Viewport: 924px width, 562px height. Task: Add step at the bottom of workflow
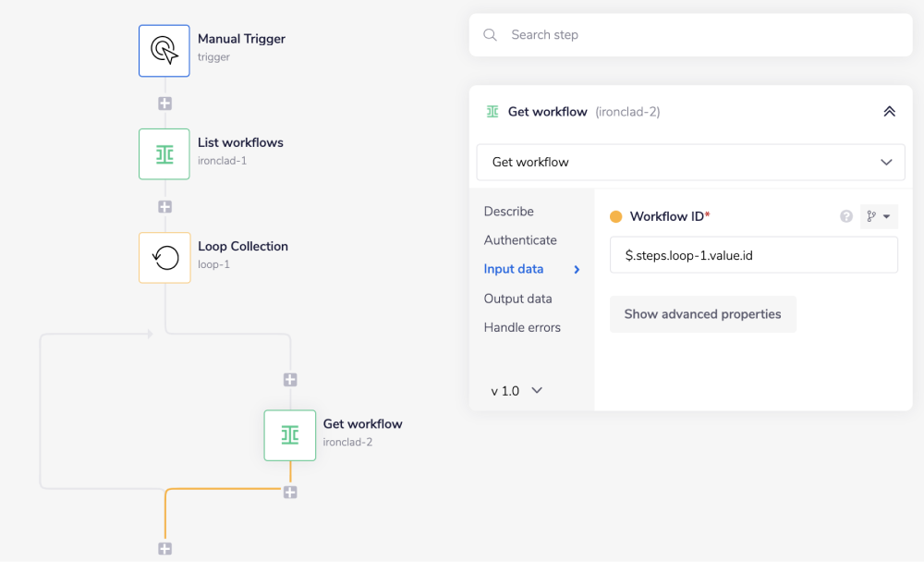coord(164,549)
